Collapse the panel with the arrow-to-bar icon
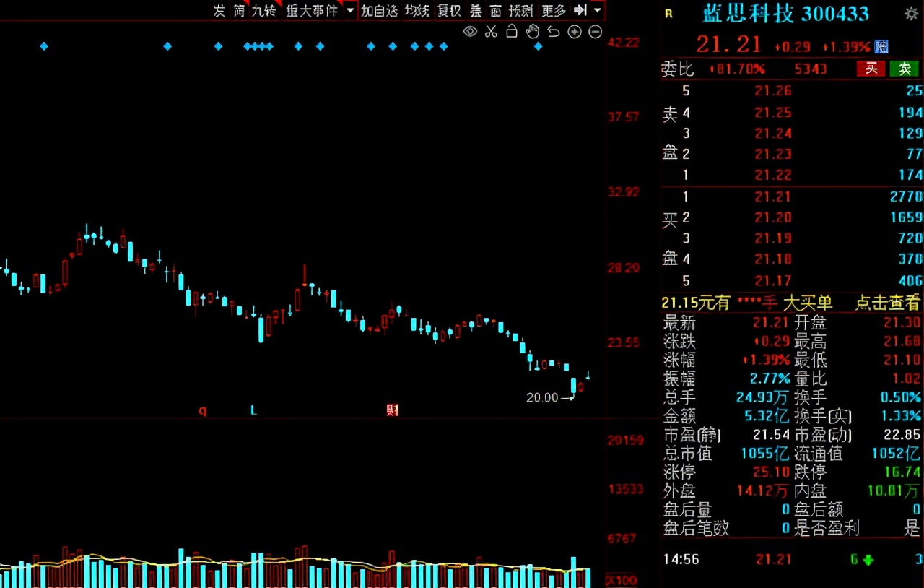Viewport: 924px width, 588px height. (580, 10)
